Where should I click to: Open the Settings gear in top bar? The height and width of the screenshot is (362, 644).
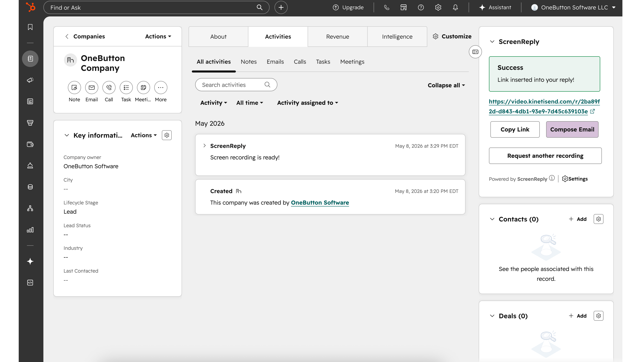pos(438,7)
